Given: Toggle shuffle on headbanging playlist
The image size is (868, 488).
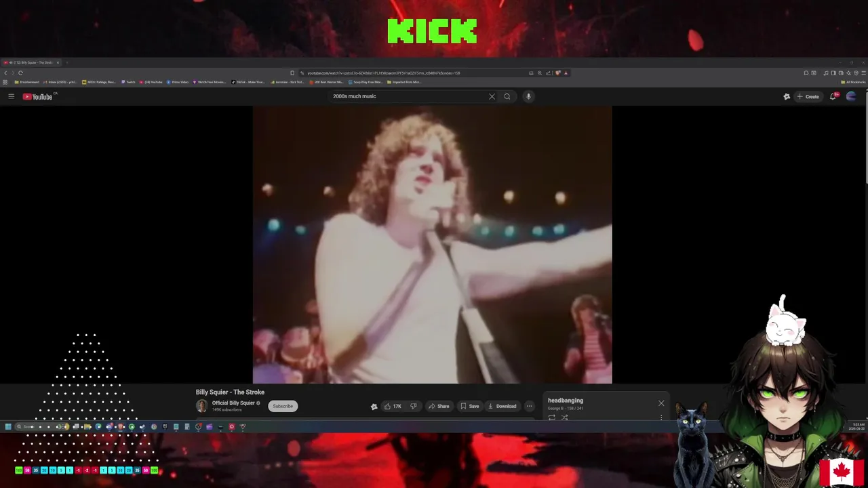Looking at the screenshot, I should pos(564,418).
